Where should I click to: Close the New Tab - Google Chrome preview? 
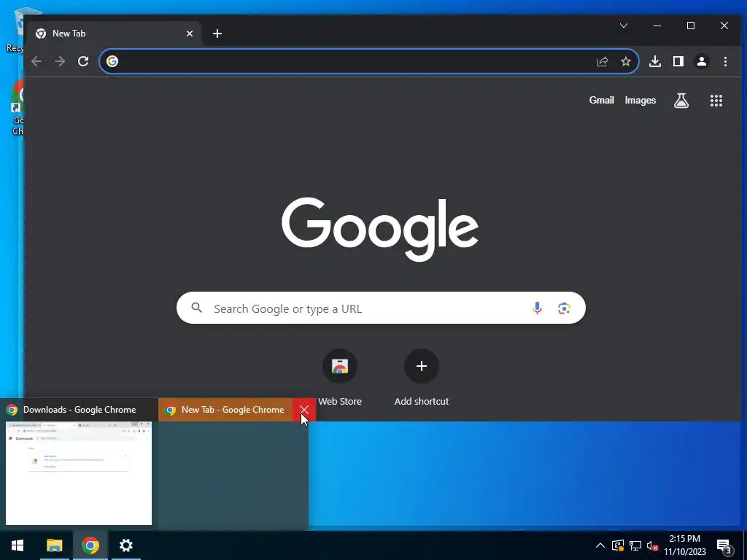tap(304, 410)
